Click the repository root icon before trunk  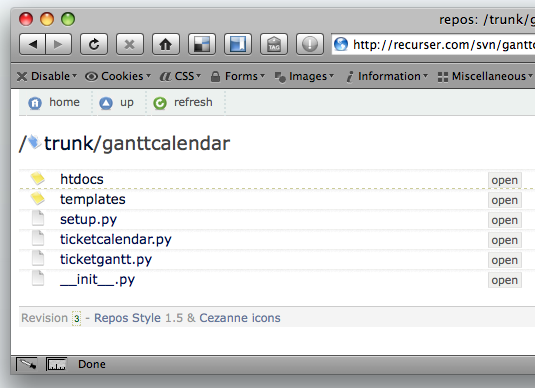coord(34,142)
